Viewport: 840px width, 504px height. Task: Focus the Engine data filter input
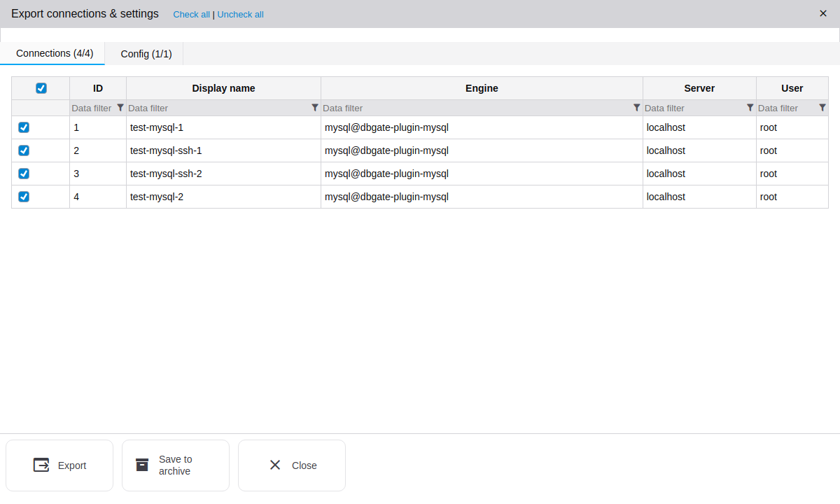point(476,108)
